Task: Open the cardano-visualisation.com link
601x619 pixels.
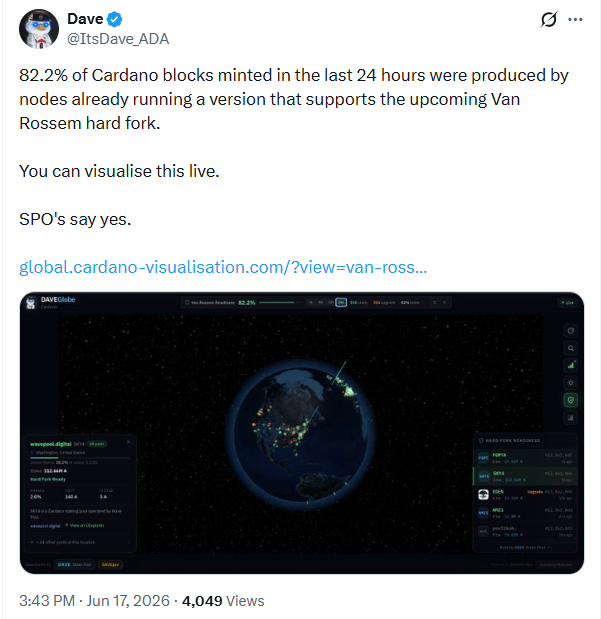Action: [223, 267]
